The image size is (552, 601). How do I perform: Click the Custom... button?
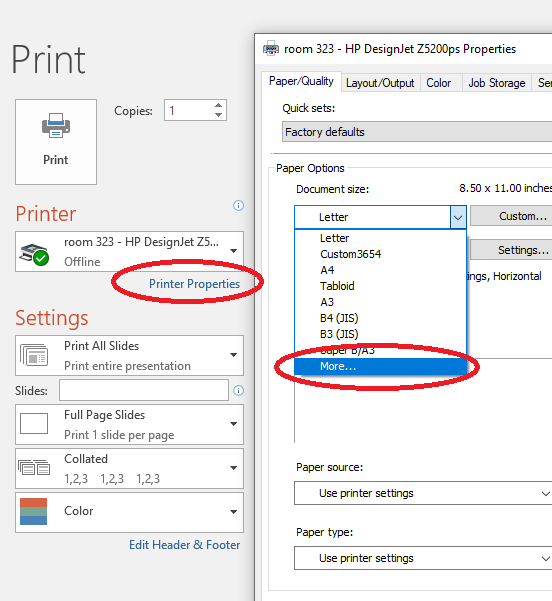click(512, 216)
